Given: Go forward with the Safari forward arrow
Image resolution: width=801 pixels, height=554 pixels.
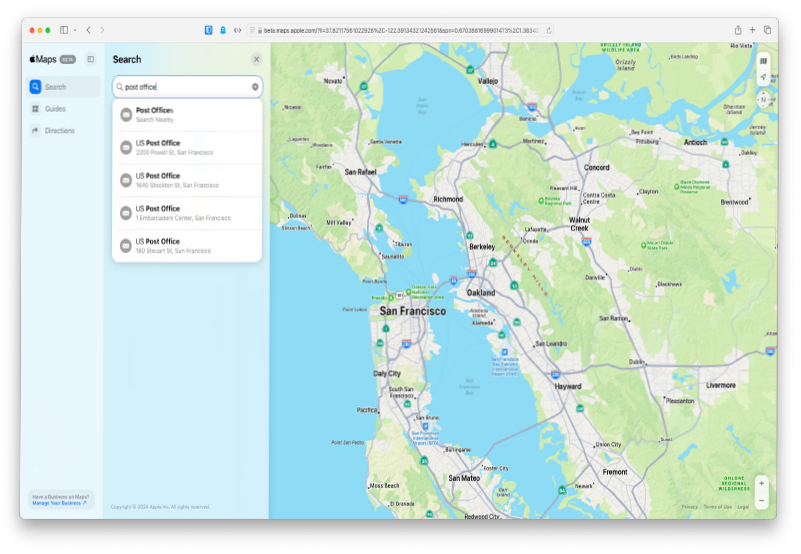Looking at the screenshot, I should (x=102, y=30).
